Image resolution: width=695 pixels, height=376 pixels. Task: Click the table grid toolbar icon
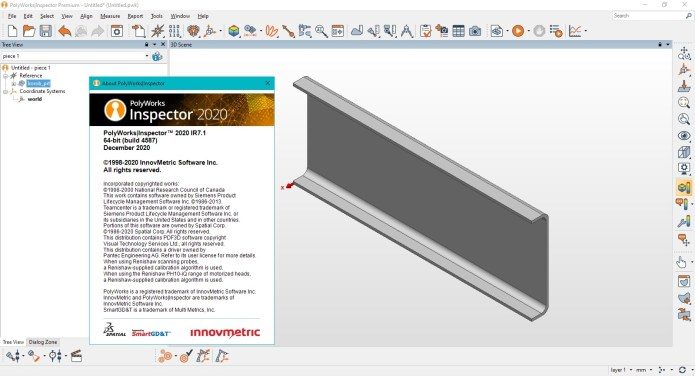click(458, 31)
